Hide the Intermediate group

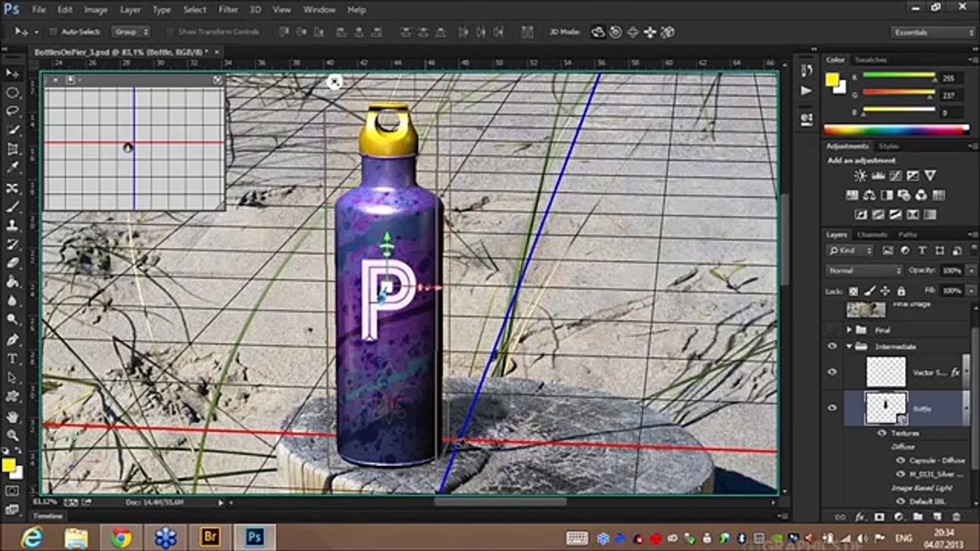(832, 347)
